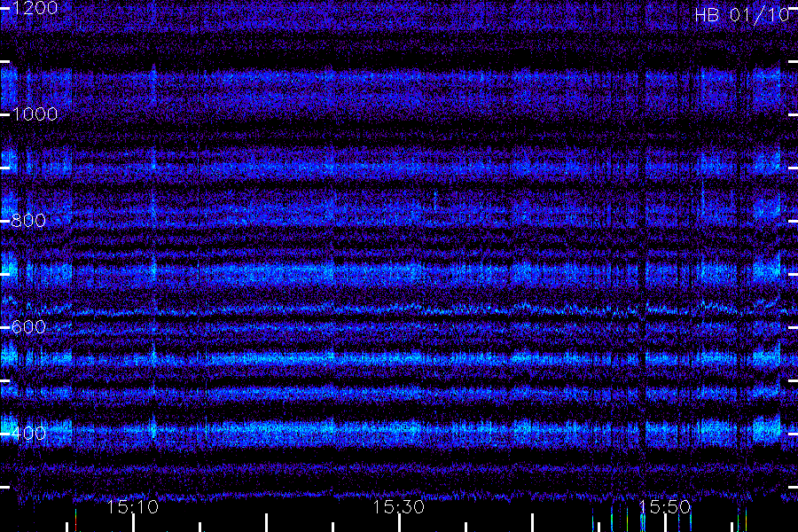Click the 1200 frequency axis label
This screenshot has height=532, width=798.
coord(34,8)
